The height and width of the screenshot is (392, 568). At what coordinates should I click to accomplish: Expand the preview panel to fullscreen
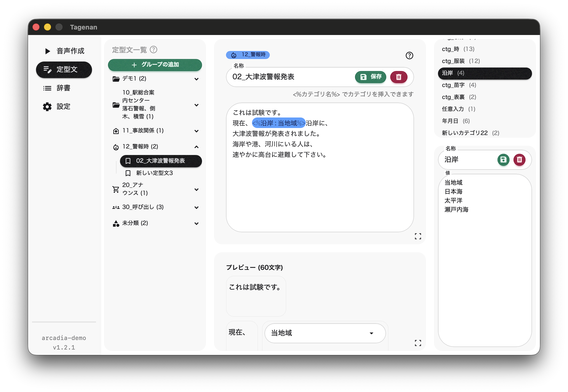point(418,343)
